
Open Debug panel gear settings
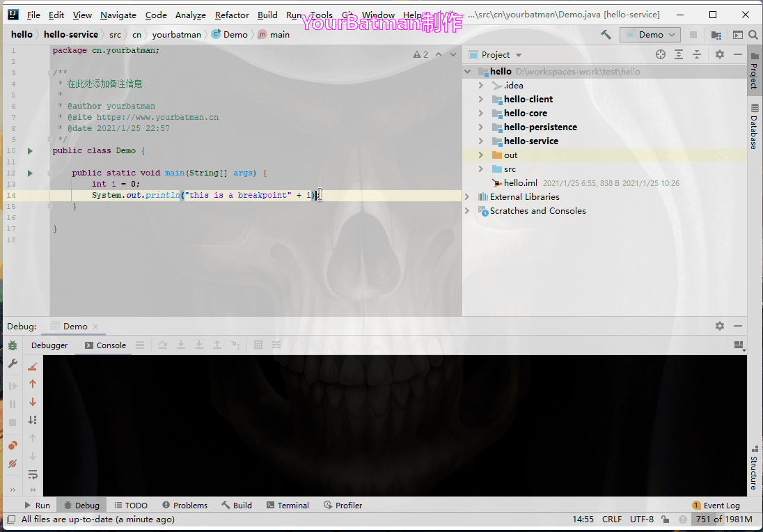[720, 326]
